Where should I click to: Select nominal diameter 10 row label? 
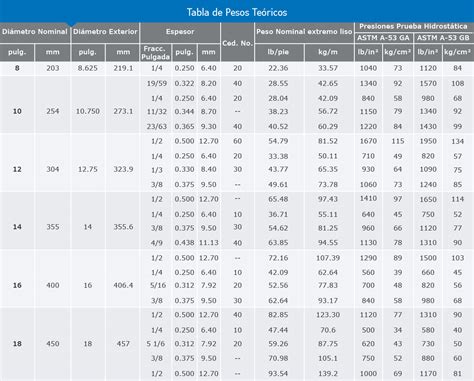pyautogui.click(x=17, y=111)
